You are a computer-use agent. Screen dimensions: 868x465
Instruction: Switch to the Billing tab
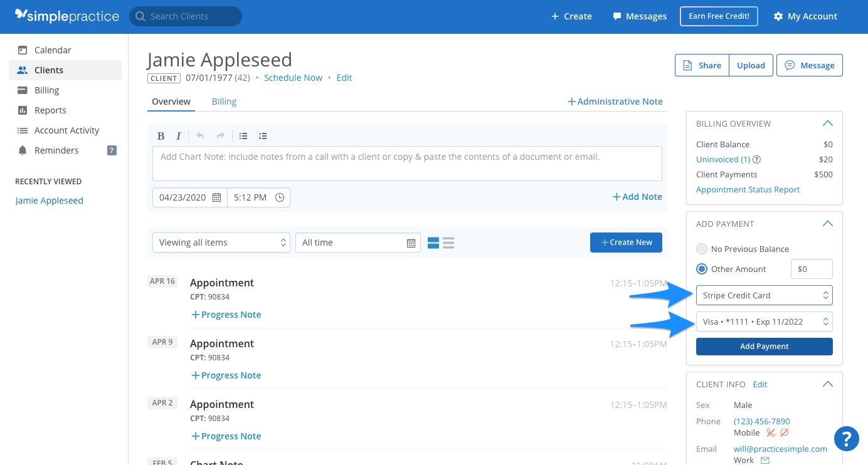click(x=224, y=101)
